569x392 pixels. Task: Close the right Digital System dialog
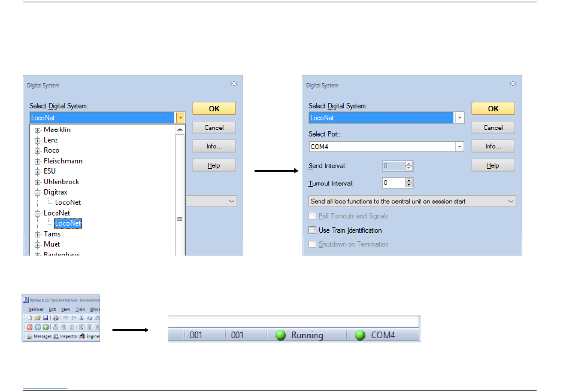513,84
